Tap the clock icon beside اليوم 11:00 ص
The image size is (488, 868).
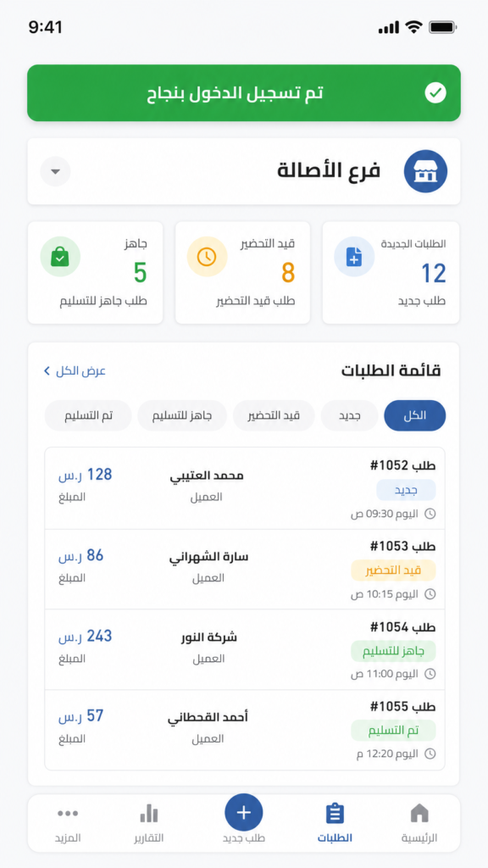430,674
